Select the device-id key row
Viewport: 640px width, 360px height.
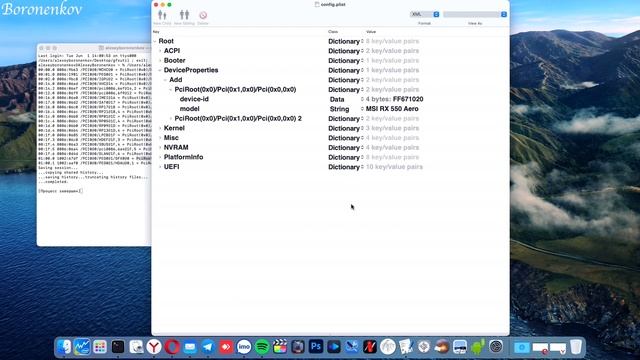coord(194,99)
